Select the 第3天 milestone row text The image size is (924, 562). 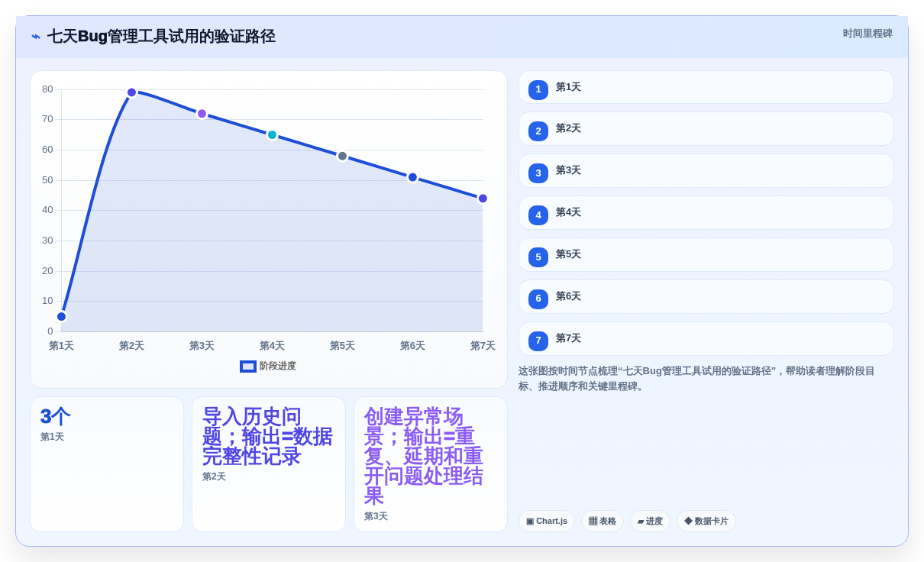(x=568, y=170)
